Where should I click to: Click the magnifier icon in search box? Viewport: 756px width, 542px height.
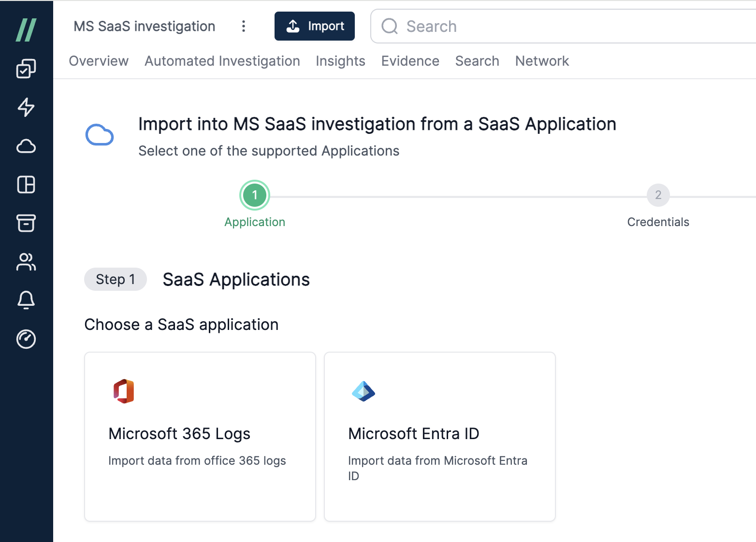coord(390,26)
